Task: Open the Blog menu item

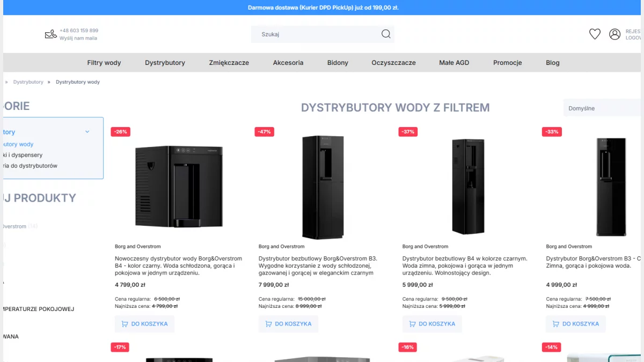Action: tap(553, 63)
